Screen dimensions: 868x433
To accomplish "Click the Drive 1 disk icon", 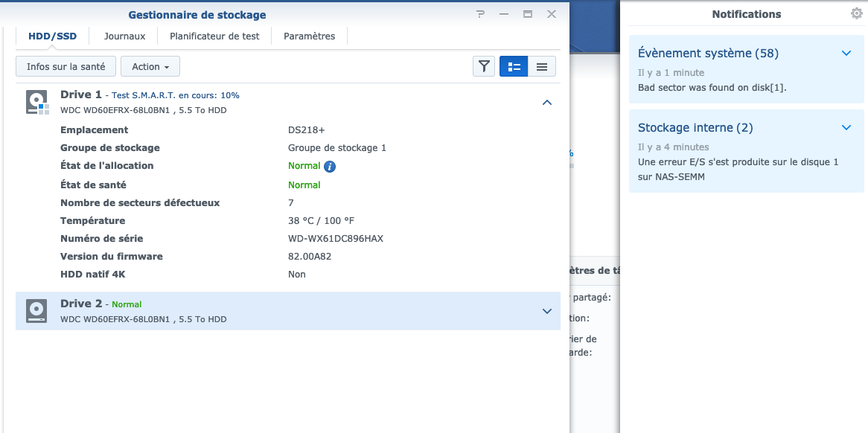I will [36, 102].
